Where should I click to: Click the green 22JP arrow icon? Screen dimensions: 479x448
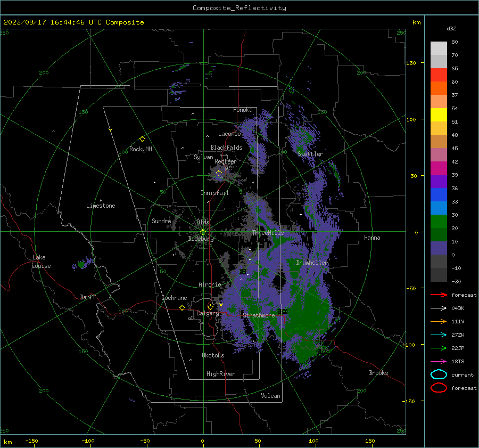pyautogui.click(x=439, y=348)
